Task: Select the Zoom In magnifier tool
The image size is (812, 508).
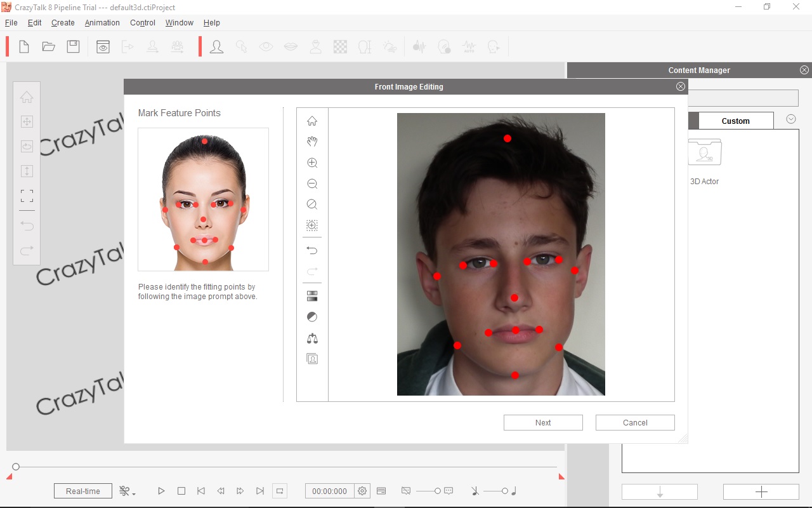Action: 312,163
